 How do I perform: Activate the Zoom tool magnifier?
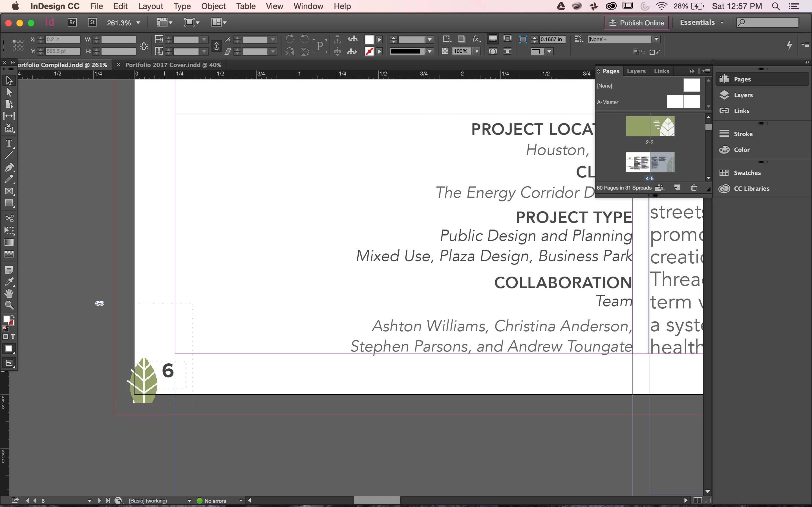click(9, 305)
